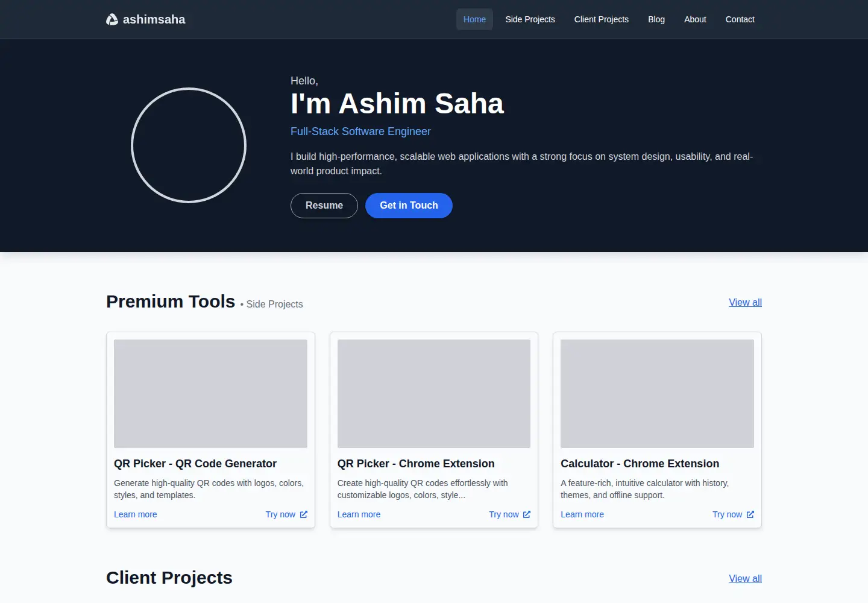Open the QR Code Generator card image
Viewport: 868px width, 603px height.
210,394
